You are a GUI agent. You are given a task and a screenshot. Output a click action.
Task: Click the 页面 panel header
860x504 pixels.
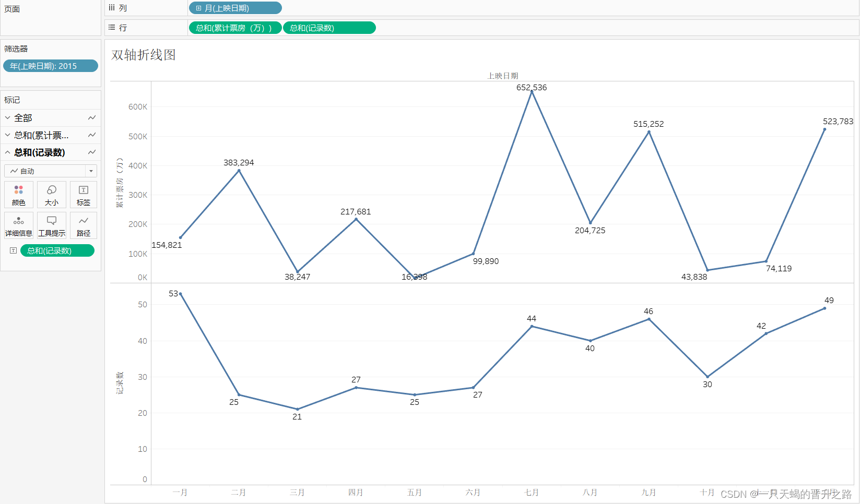(x=12, y=9)
